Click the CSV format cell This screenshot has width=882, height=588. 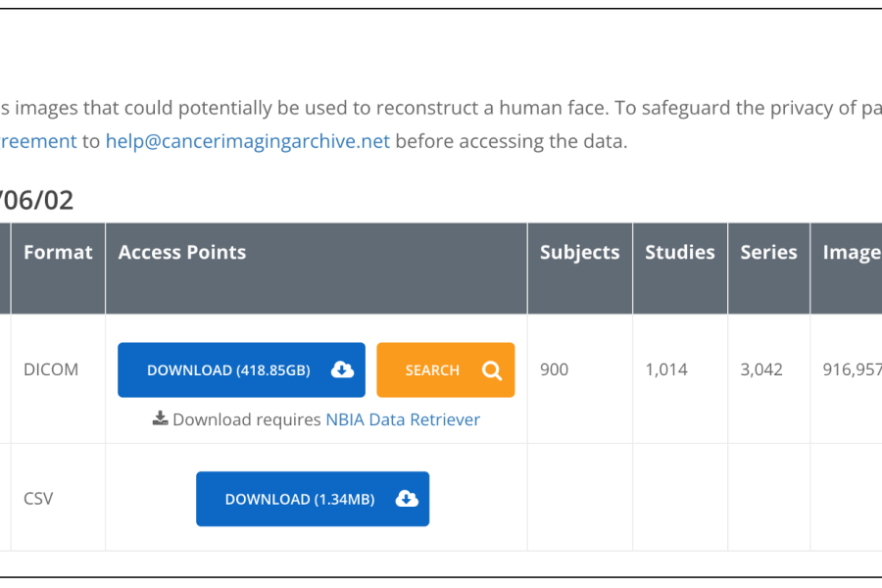(x=38, y=499)
